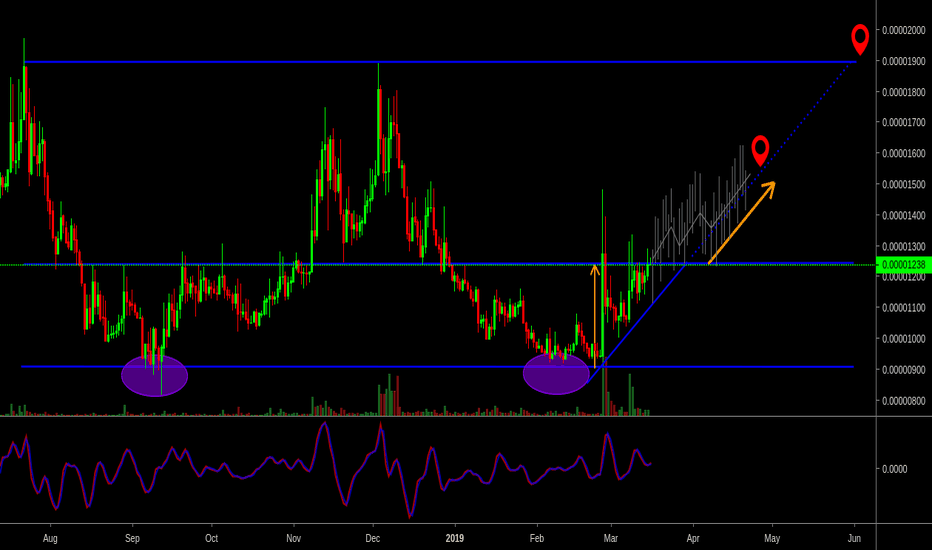This screenshot has height=550, width=932.
Task: Click the 0.00001600 price axis label
Action: 903,153
